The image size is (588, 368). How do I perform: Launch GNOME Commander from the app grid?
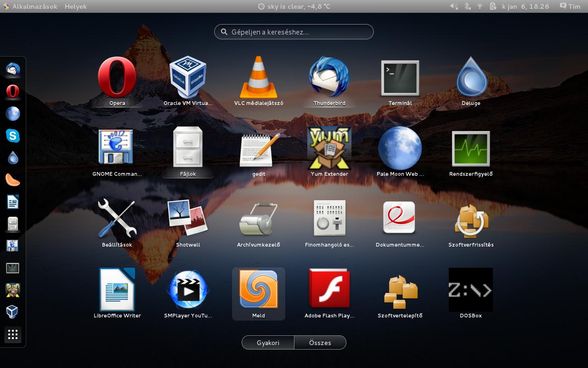pyautogui.click(x=117, y=153)
